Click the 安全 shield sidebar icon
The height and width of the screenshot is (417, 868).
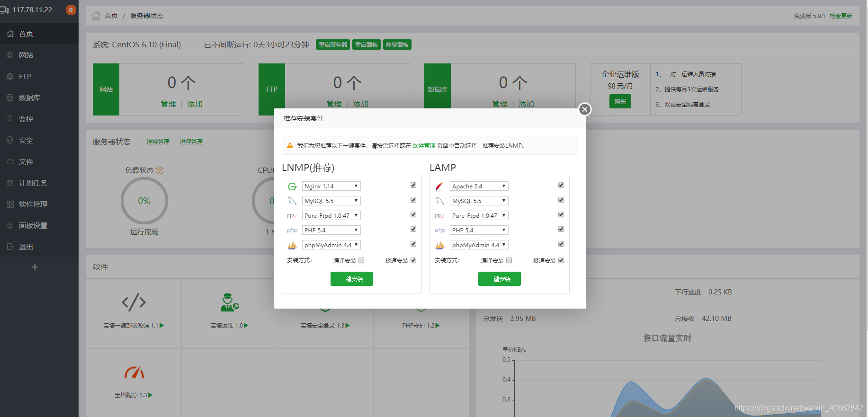click(x=10, y=140)
